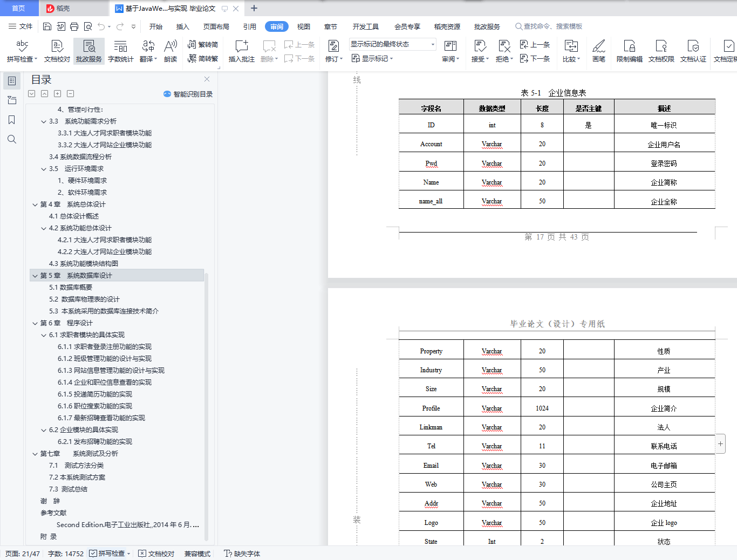Click 智能识别目录 smart outline button
The width and height of the screenshot is (737, 560).
(x=188, y=94)
